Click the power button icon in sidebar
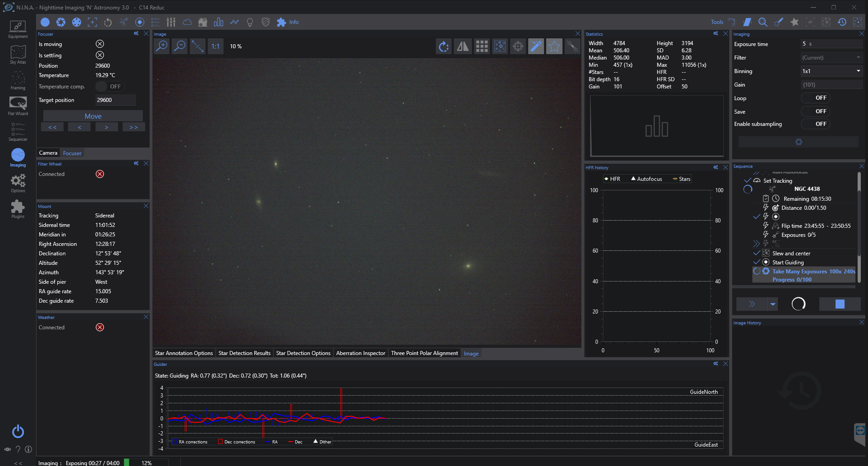The width and height of the screenshot is (868, 466). tap(18, 431)
